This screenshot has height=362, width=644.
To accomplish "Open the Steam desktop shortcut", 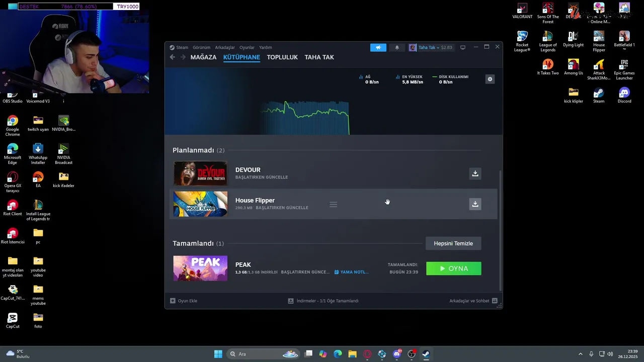I will 599,96.
